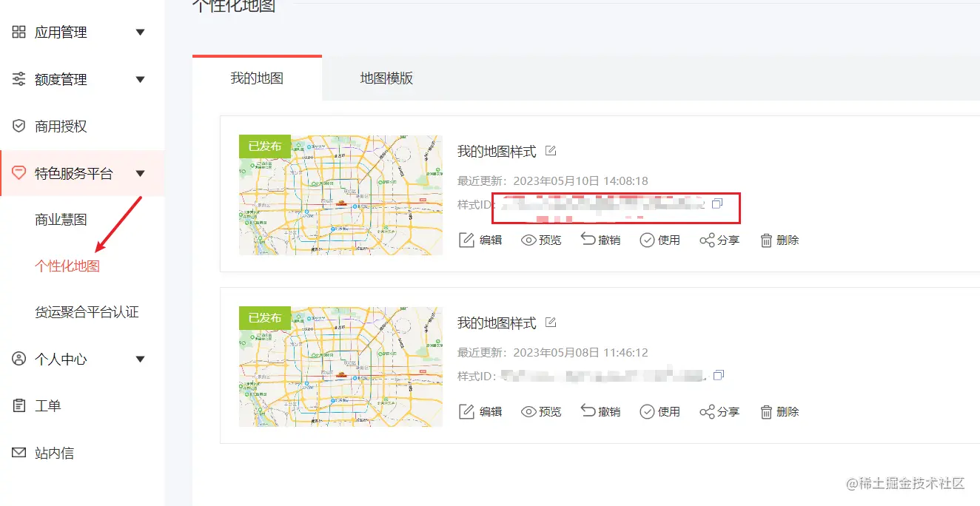This screenshot has height=506, width=980.
Task: Expand the 应用管理 menu arrow
Action: tap(140, 33)
